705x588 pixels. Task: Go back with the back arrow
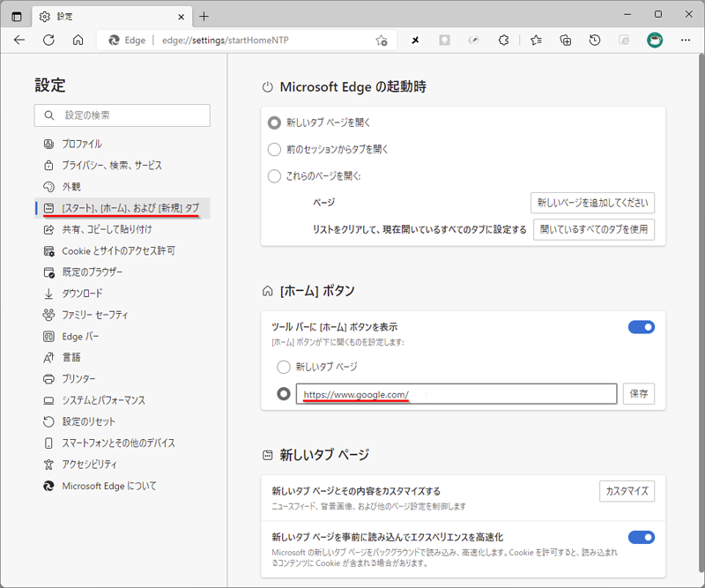[x=19, y=40]
